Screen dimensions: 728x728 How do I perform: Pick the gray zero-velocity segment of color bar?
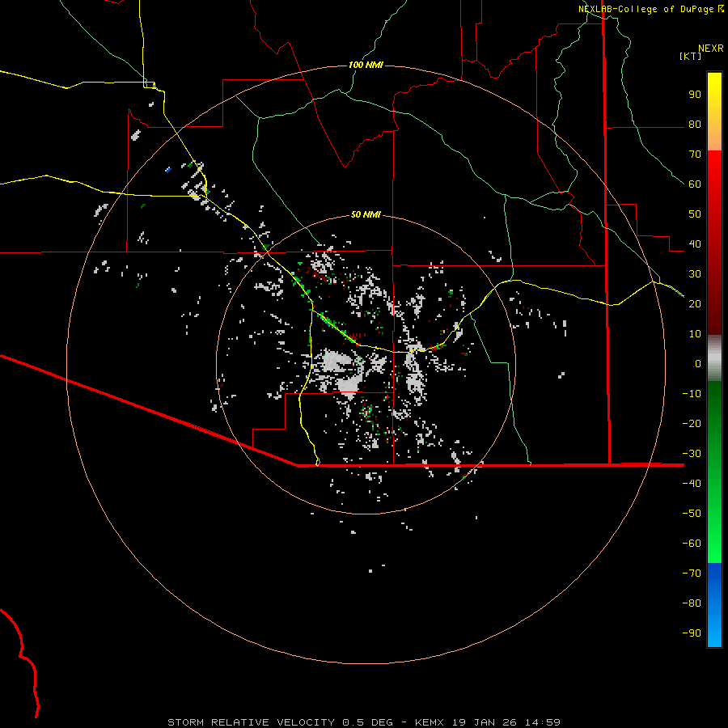[714, 358]
